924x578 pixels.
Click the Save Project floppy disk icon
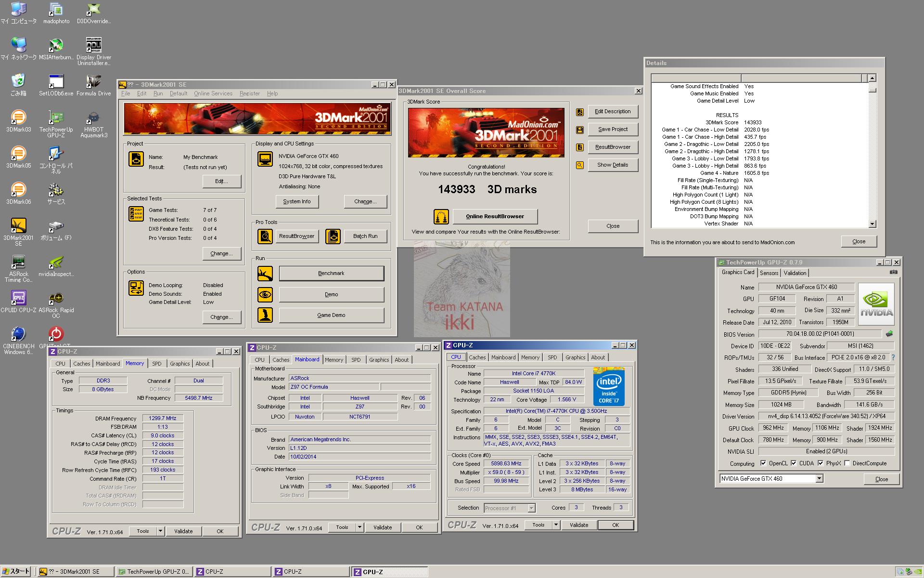pyautogui.click(x=580, y=130)
